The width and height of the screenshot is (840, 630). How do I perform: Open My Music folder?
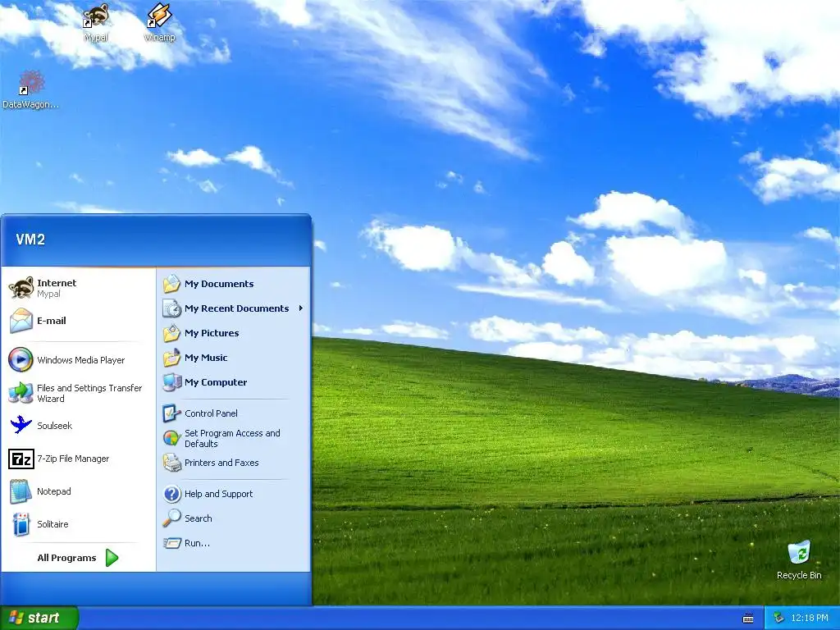click(233, 358)
